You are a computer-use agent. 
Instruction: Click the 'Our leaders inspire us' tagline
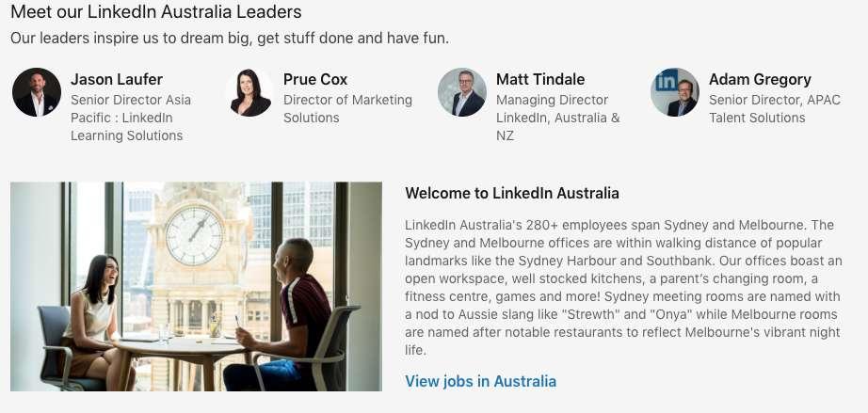(x=230, y=39)
